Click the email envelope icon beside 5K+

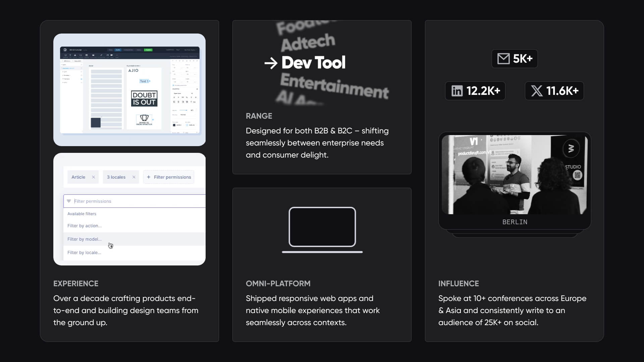(503, 59)
